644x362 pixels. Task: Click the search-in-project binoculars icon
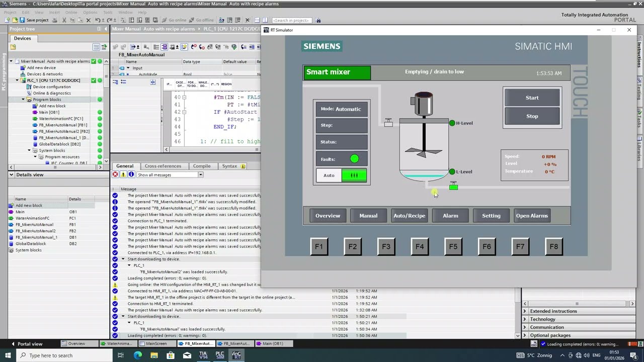318,20
